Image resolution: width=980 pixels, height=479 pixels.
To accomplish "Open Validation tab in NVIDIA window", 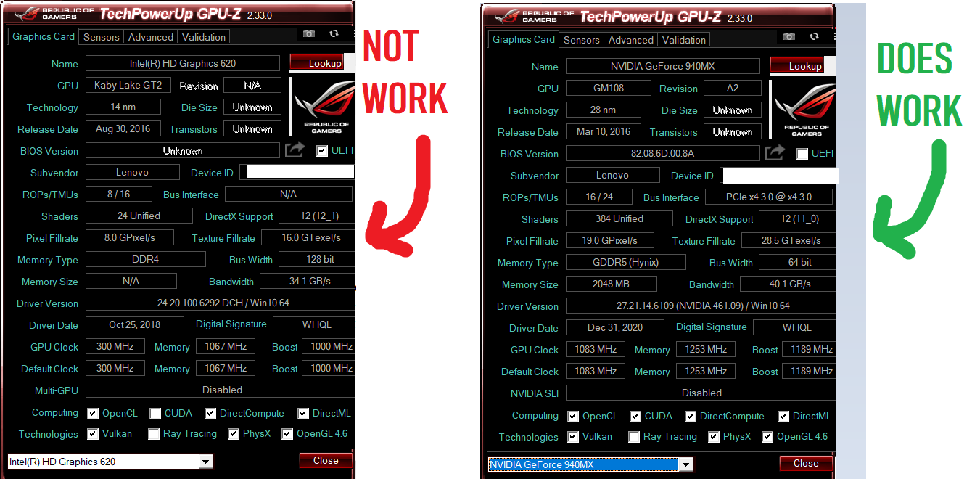I will coord(684,40).
